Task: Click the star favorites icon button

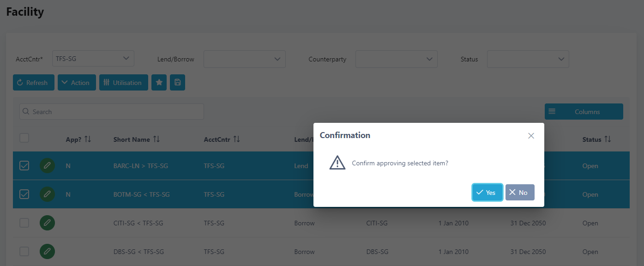Action: (159, 83)
